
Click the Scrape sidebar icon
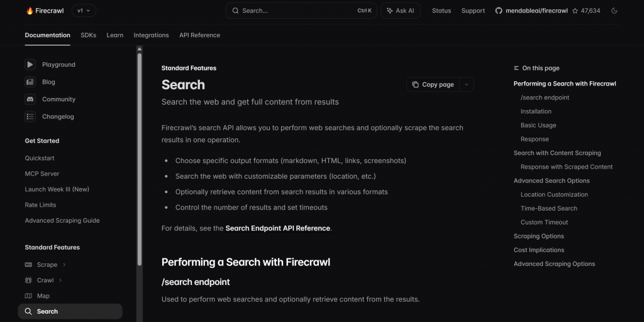(x=28, y=265)
